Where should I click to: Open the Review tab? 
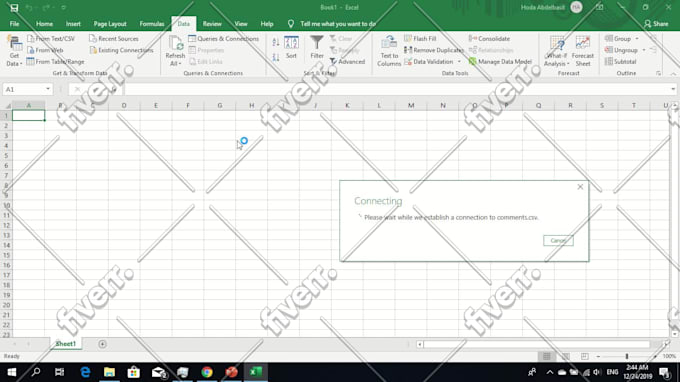(212, 24)
